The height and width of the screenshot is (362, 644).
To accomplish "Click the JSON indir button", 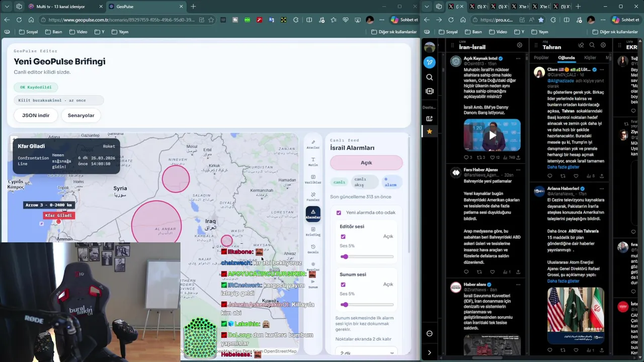I will pos(36,115).
